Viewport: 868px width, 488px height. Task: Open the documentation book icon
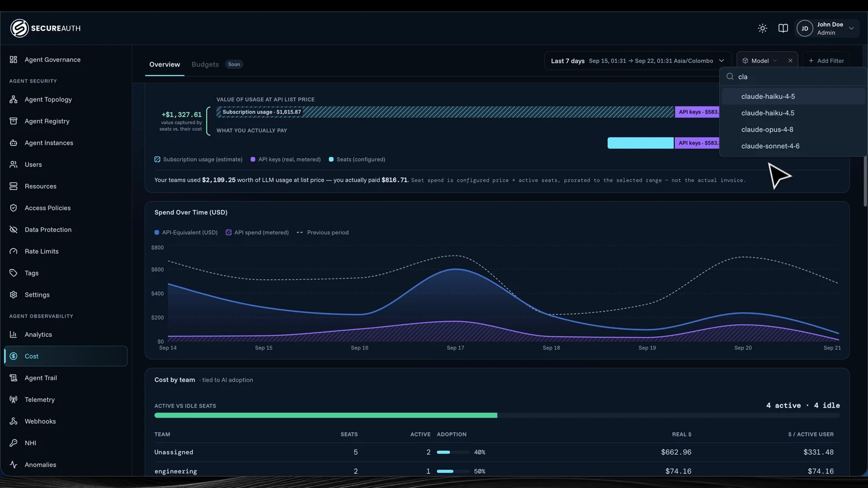tap(783, 28)
